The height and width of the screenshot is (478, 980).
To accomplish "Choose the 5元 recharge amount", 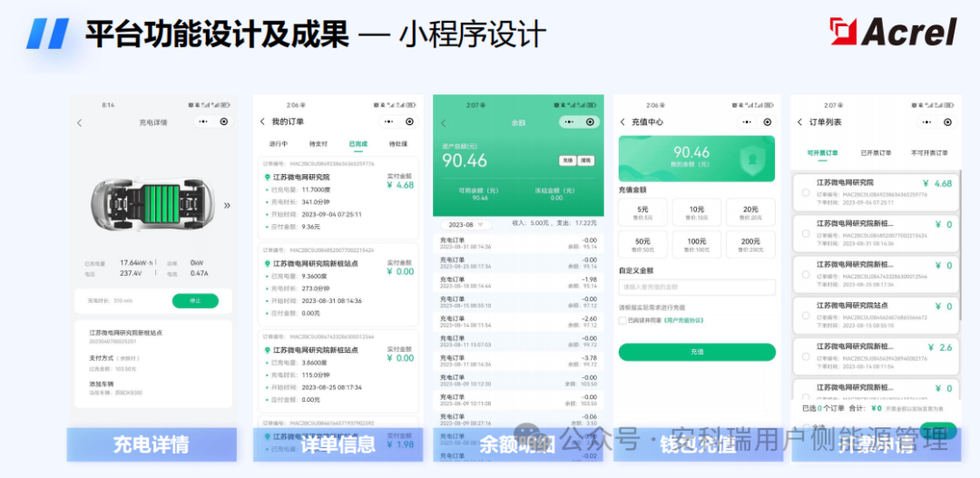I will pyautogui.click(x=643, y=212).
